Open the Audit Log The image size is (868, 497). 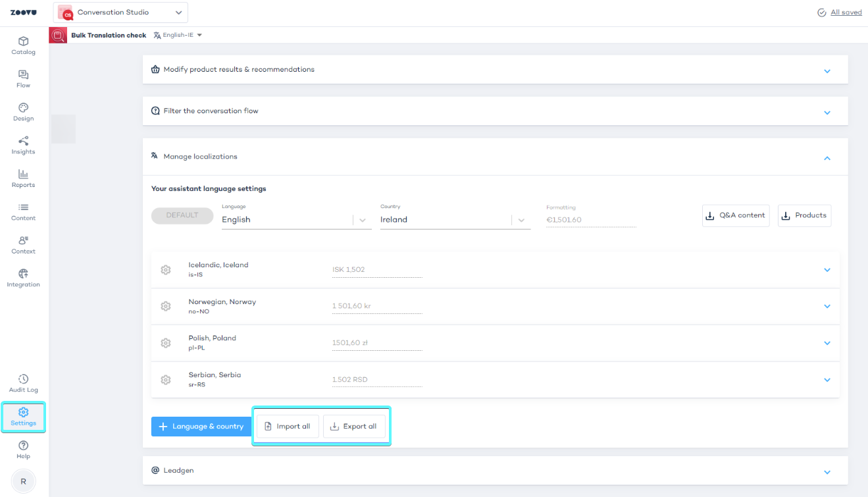coord(23,383)
